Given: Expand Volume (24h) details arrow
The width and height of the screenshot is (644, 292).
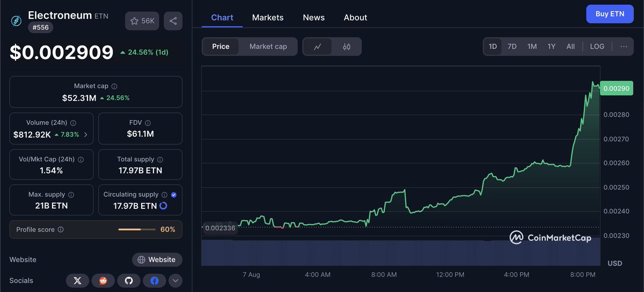Looking at the screenshot, I should 86,134.
